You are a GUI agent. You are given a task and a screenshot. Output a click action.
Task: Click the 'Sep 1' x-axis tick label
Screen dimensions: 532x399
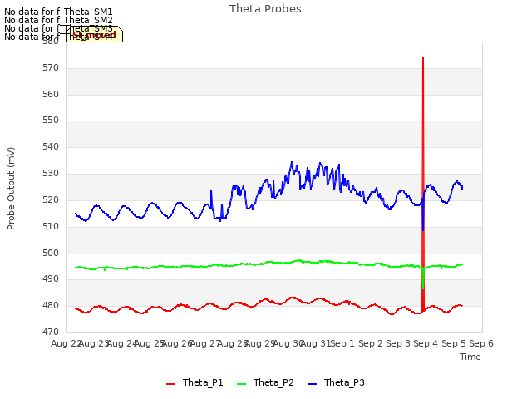pos(342,343)
